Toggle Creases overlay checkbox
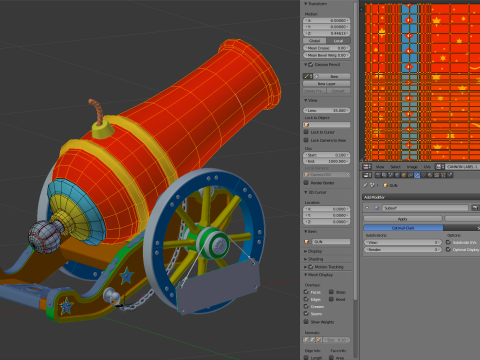 (306, 306)
